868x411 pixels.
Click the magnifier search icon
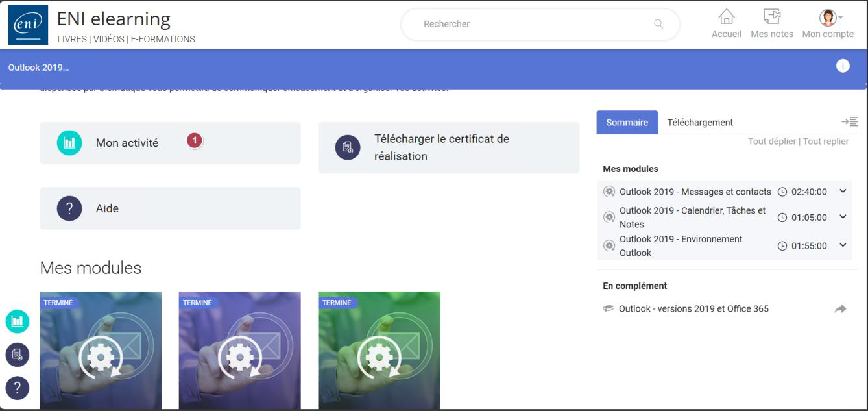(x=658, y=24)
